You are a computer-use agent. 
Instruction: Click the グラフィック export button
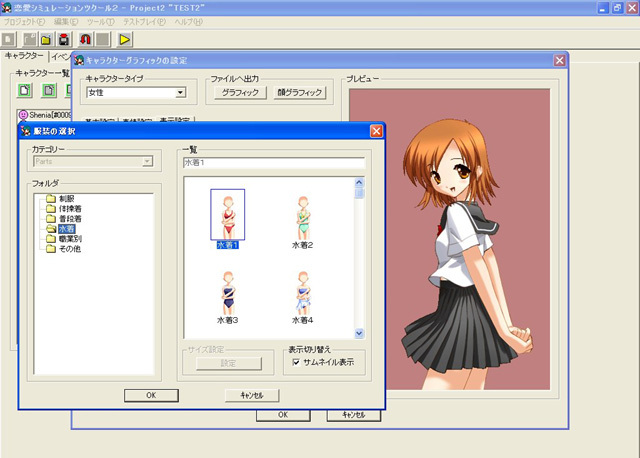(240, 93)
